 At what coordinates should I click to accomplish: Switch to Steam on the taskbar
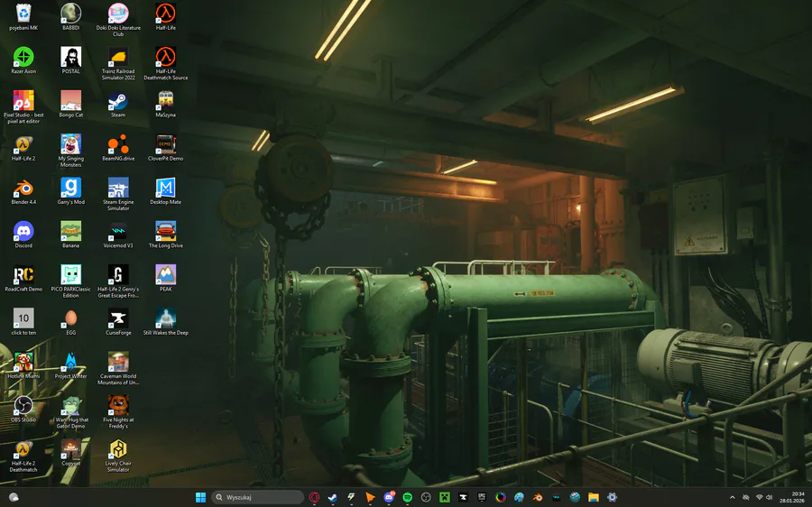tap(332, 497)
